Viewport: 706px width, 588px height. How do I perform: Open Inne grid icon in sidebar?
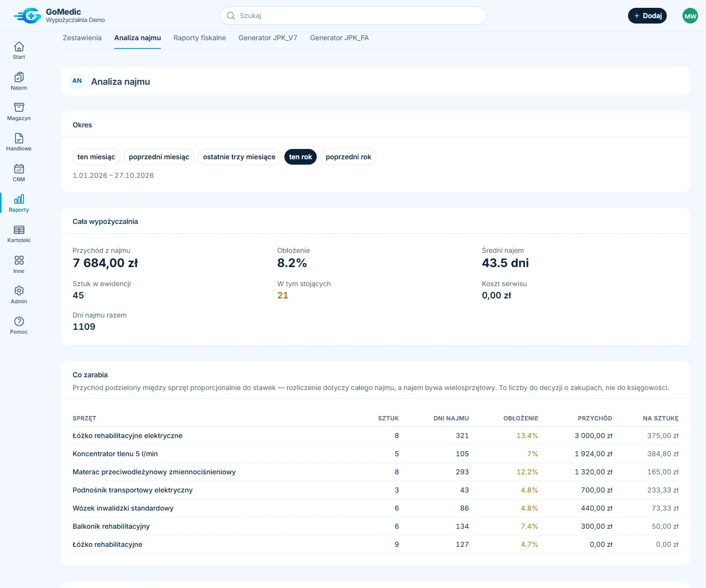click(19, 260)
